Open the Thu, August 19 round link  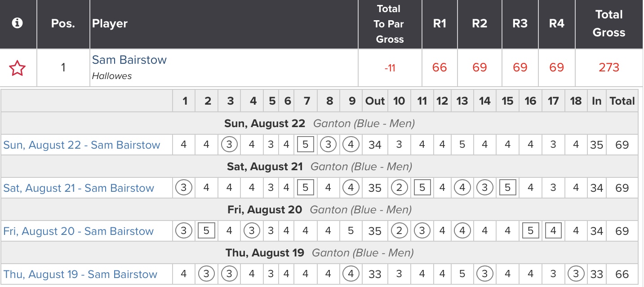(80, 274)
